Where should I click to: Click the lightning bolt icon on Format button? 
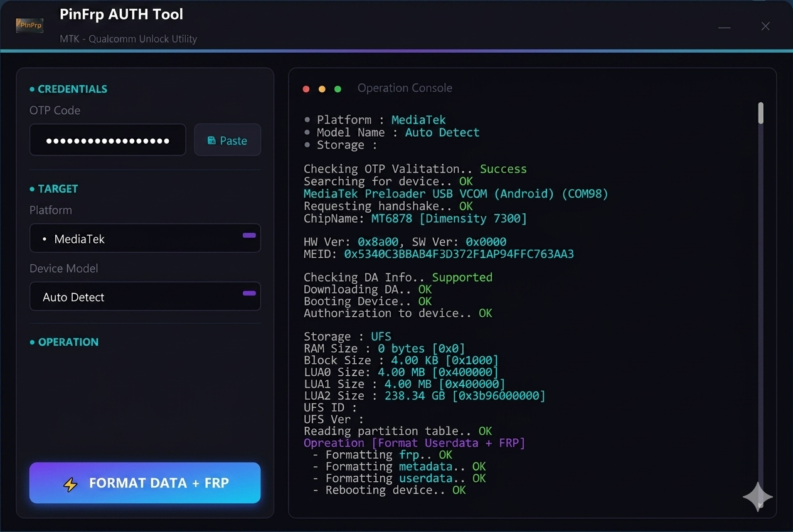(x=70, y=484)
